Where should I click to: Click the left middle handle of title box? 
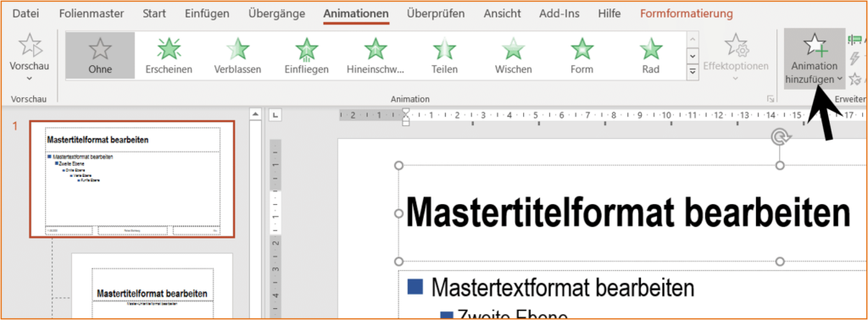coord(398,212)
